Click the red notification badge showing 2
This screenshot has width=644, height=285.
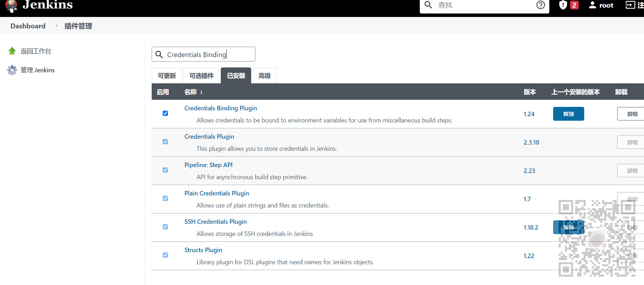tap(574, 5)
